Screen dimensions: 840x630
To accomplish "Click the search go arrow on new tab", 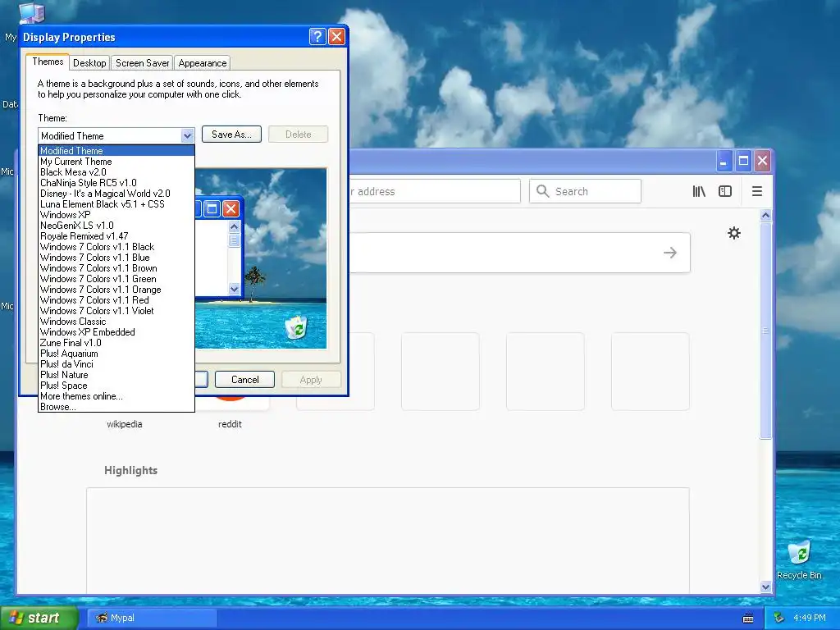I will click(x=670, y=253).
